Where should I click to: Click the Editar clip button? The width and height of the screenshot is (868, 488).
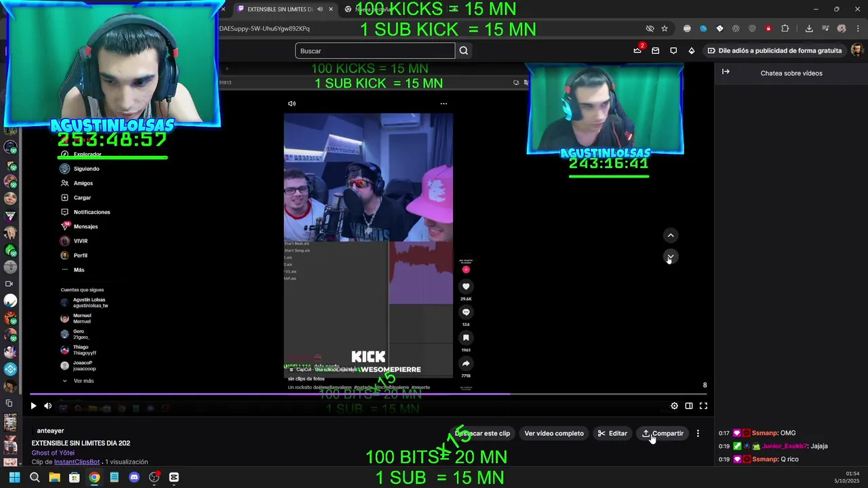click(x=612, y=433)
